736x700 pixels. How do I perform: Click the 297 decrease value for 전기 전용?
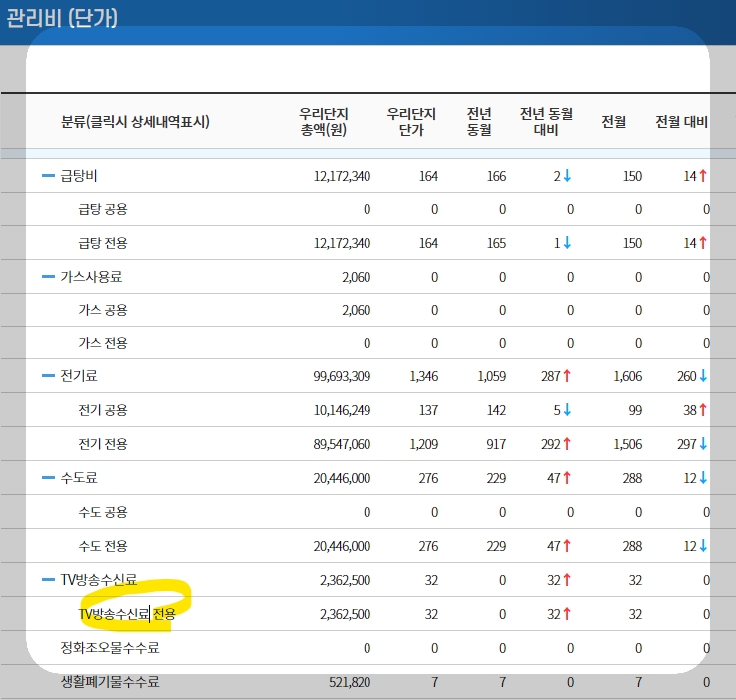[687, 444]
